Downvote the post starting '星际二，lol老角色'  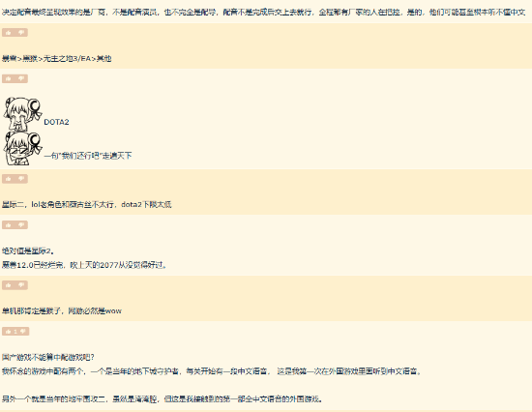[21, 179]
